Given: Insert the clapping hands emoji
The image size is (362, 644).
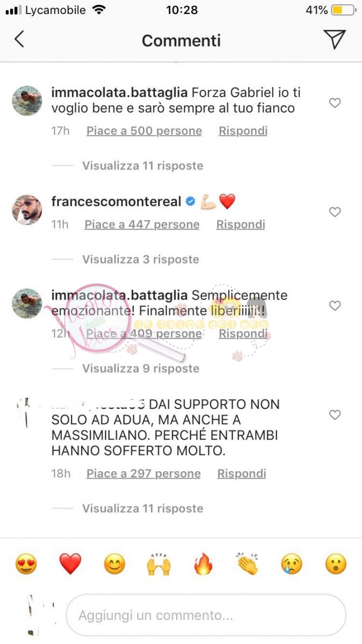Looking at the screenshot, I should pyautogui.click(x=247, y=564).
